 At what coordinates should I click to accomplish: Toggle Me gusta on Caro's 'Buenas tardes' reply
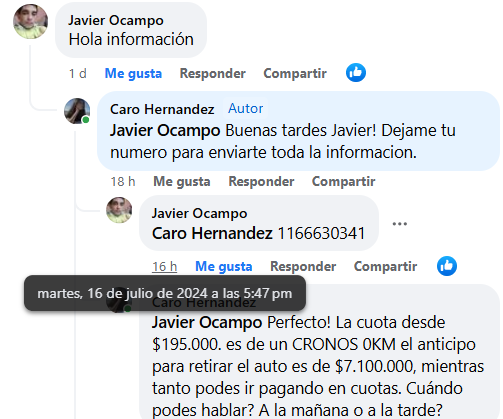point(182,181)
